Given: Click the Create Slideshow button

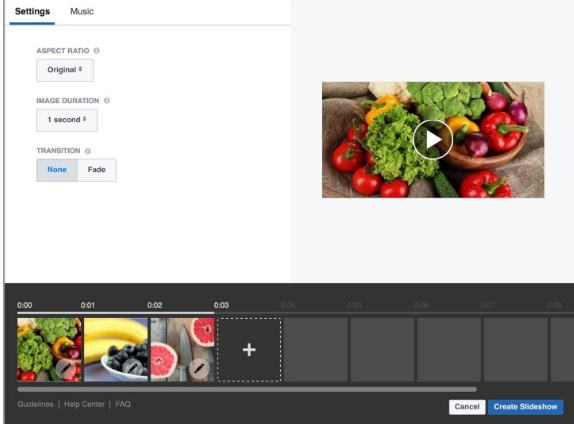Looking at the screenshot, I should (525, 407).
